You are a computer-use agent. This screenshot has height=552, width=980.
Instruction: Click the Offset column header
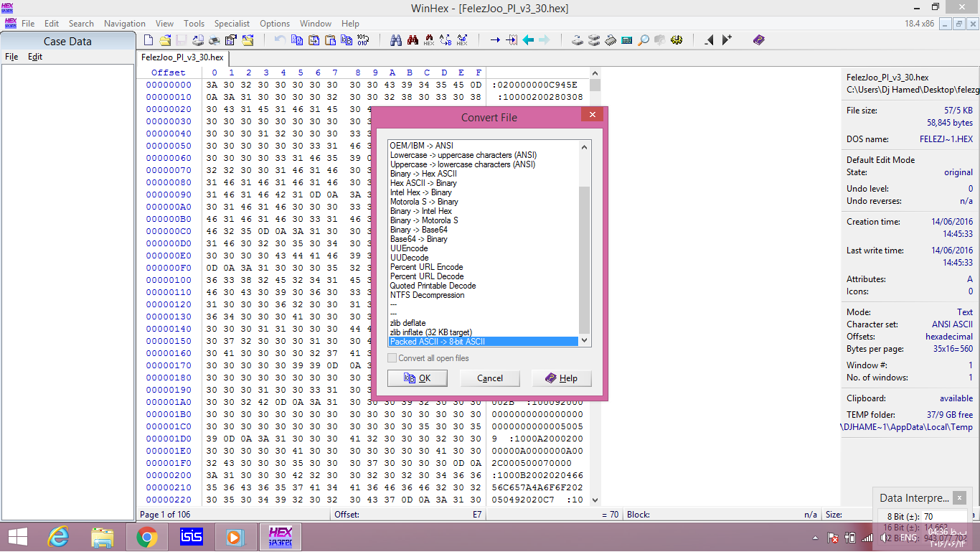tap(169, 72)
